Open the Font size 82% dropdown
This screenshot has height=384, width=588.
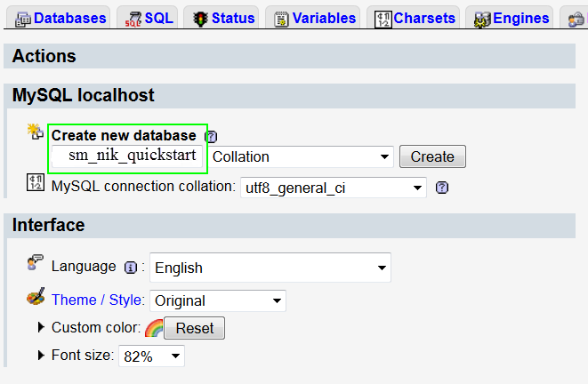[x=151, y=356]
